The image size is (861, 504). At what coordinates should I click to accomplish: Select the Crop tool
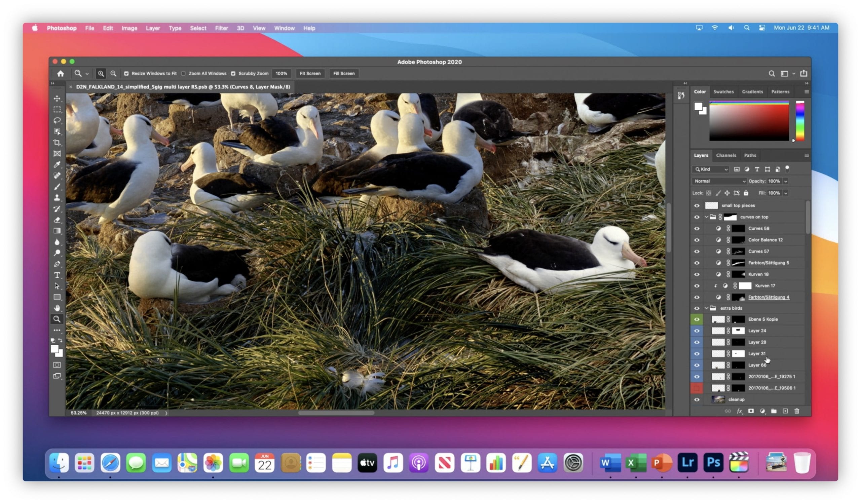(57, 143)
